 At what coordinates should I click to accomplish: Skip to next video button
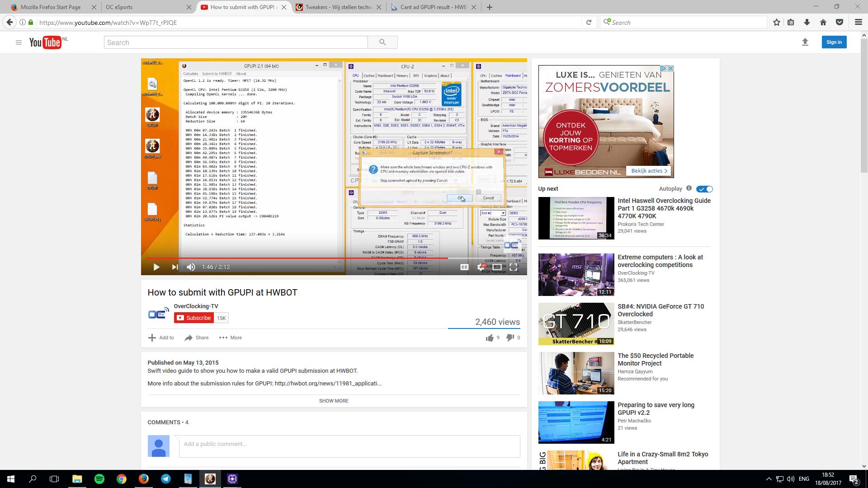tap(175, 267)
